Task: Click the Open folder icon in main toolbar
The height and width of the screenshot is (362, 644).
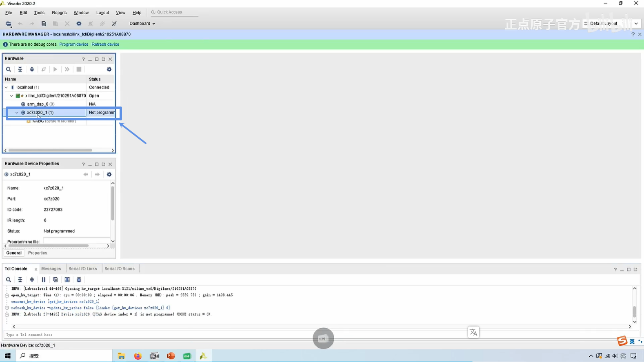Action: [9, 24]
